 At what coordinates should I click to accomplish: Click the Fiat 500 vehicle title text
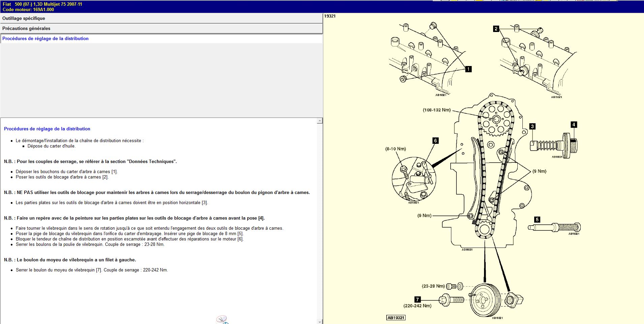[42, 4]
